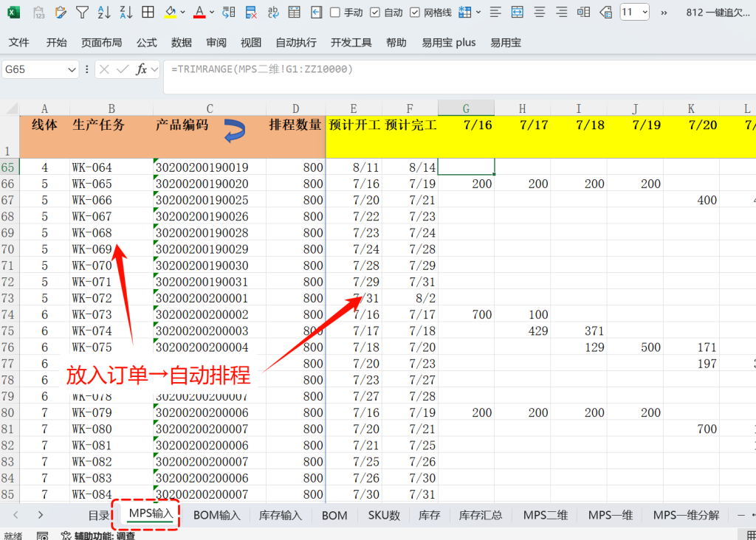
Task: Click the macro recording status bar icon
Action: (x=42, y=536)
